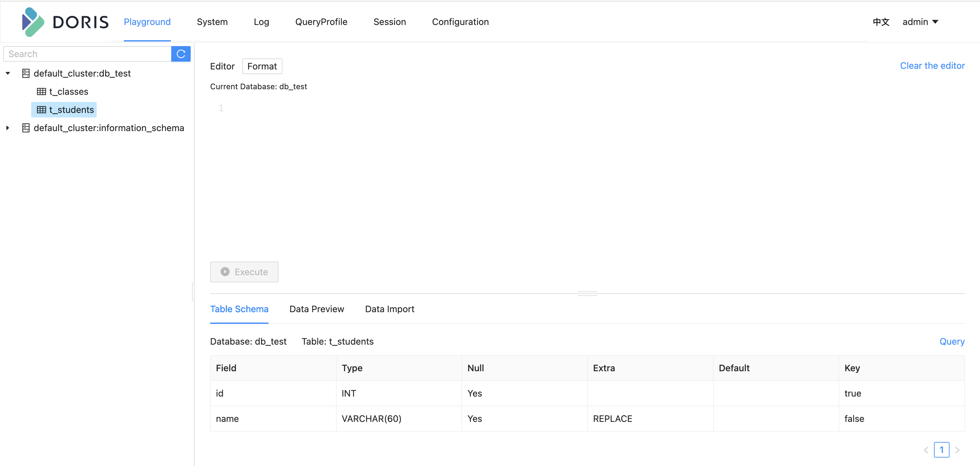
Task: Collapse the default_cluster:db_test tree node
Action: [8, 73]
